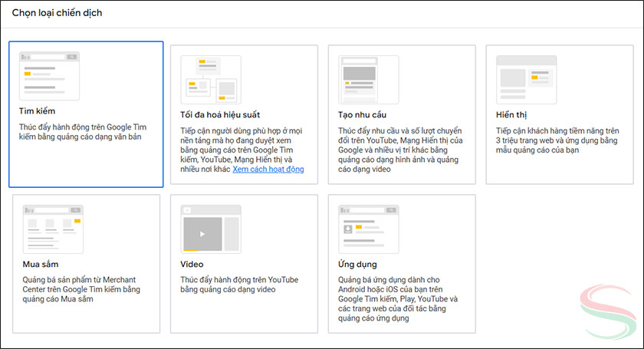Click description 'Quảng bá sản phẩm từ Merchant Center'

(81, 289)
